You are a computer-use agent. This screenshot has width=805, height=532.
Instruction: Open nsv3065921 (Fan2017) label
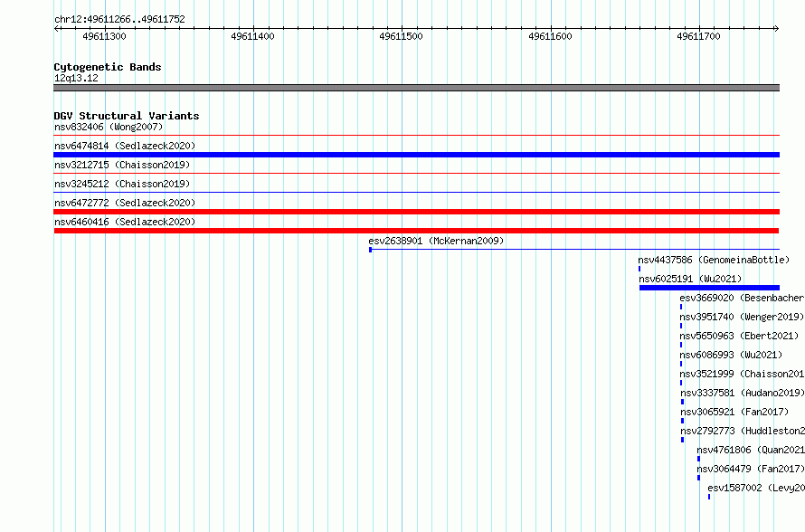click(x=734, y=412)
